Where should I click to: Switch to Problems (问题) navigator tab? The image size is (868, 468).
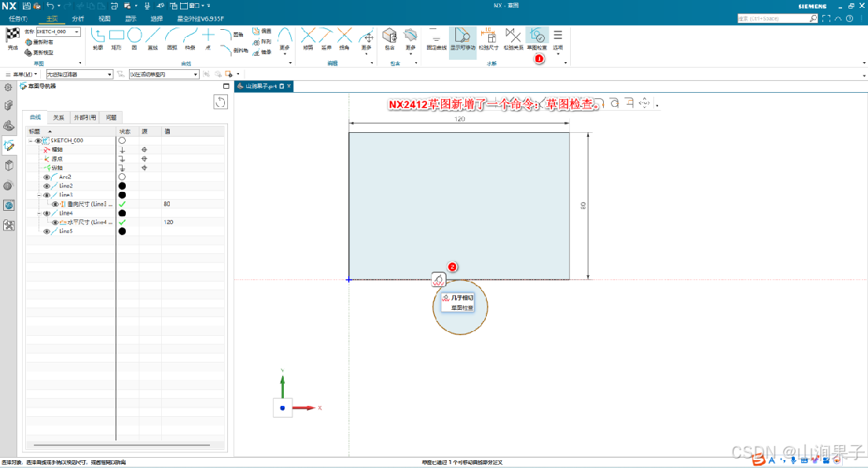(112, 117)
